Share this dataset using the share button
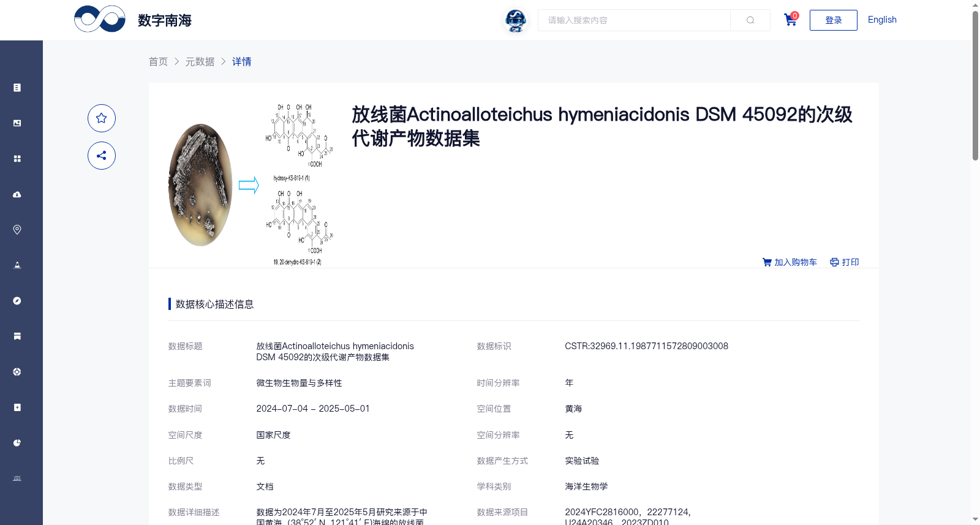Viewport: 980px width, 525px height. coord(102,156)
